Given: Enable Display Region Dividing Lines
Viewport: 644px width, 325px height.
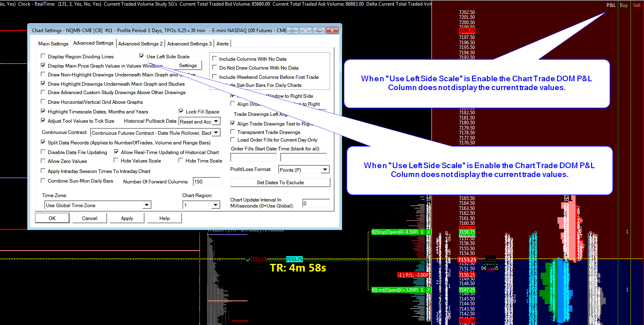Looking at the screenshot, I should (43, 56).
